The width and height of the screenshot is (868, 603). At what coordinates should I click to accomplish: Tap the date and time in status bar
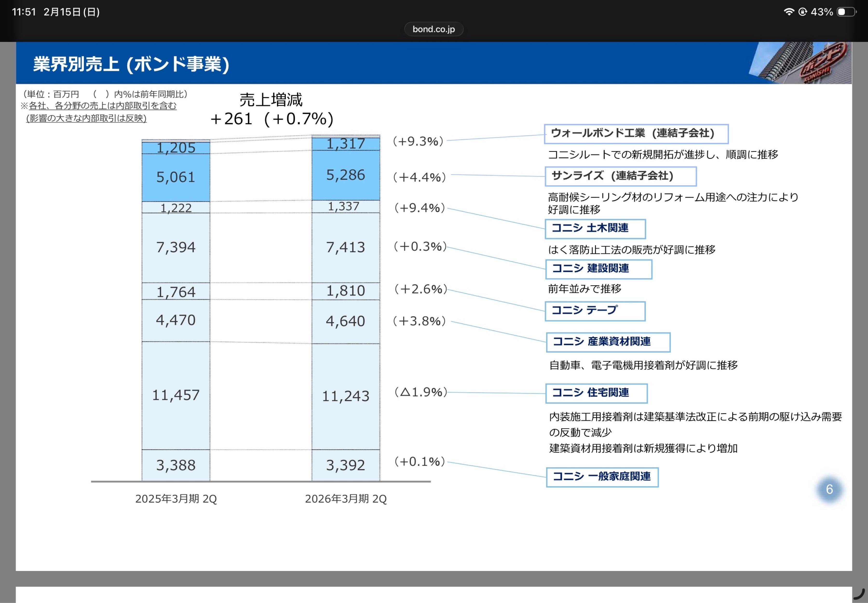(x=55, y=12)
